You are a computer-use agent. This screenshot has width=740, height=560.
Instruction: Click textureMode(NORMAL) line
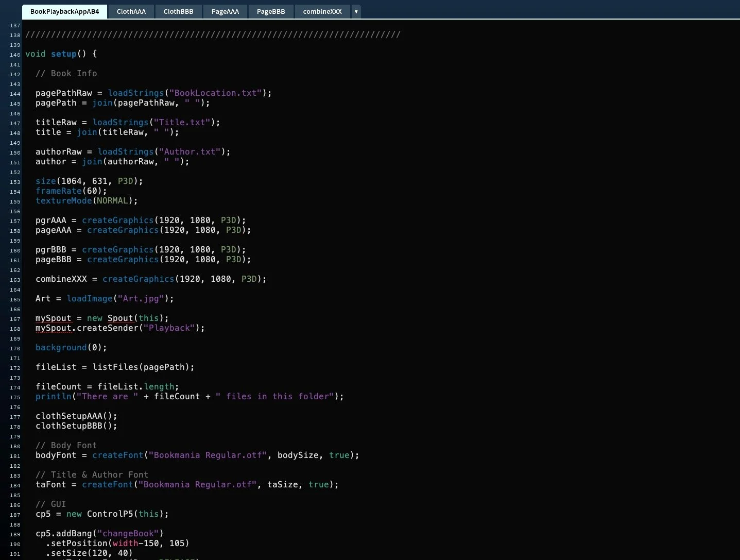coord(87,200)
